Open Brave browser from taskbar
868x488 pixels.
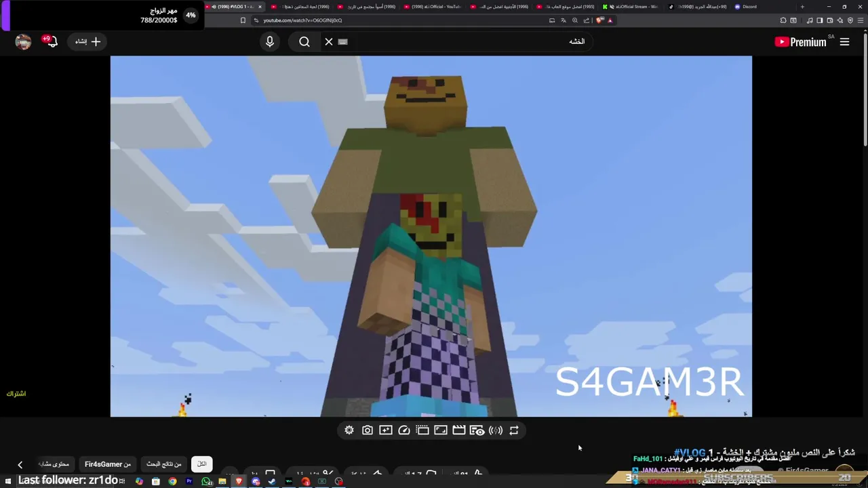(x=239, y=481)
